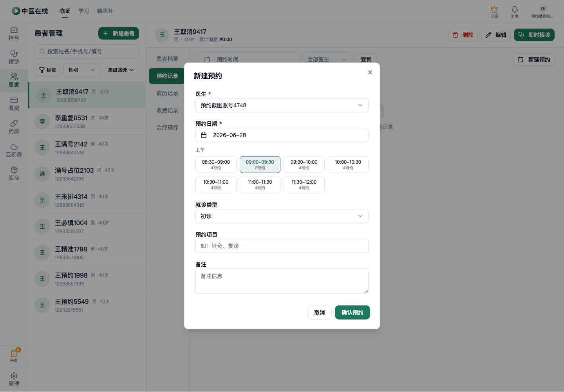Select the 09:30–10:00 time slot
The image size is (564, 392).
(x=304, y=164)
